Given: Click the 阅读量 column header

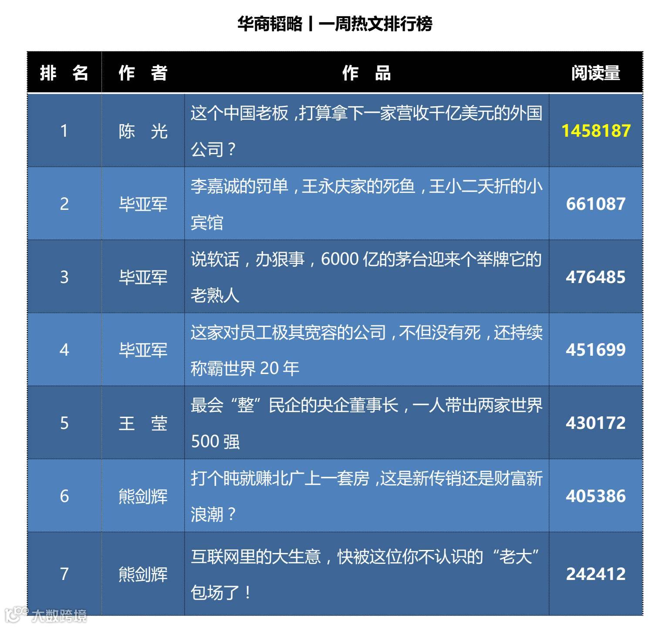Looking at the screenshot, I should [595, 73].
